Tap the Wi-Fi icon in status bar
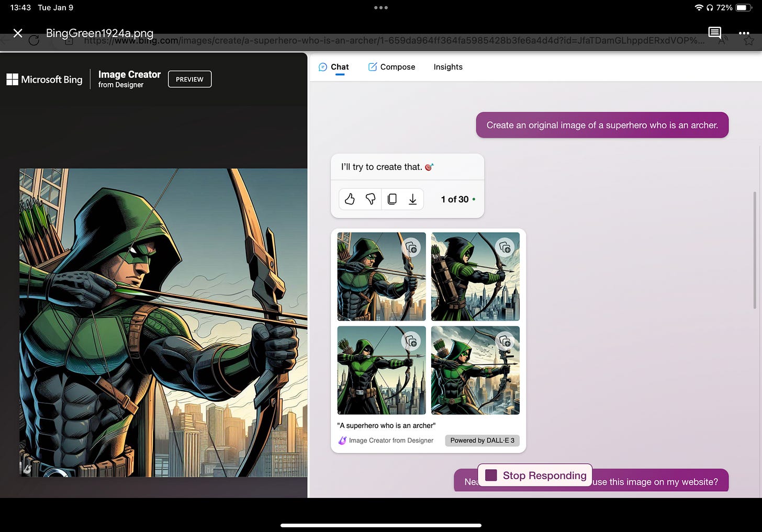762x532 pixels. [699, 7]
